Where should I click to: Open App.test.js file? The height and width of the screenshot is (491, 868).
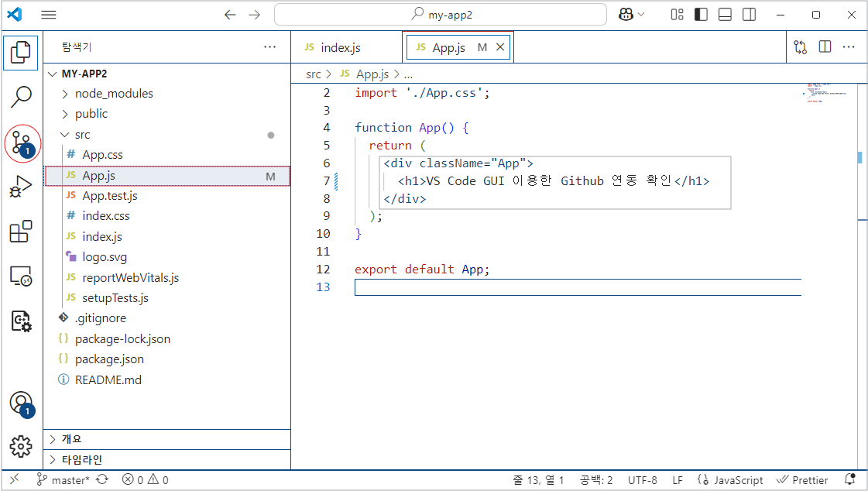166,196
